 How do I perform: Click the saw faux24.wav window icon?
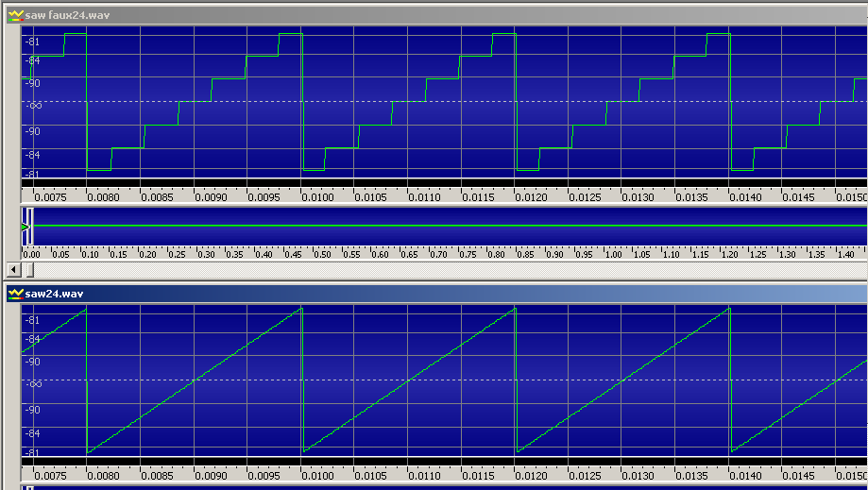15,15
